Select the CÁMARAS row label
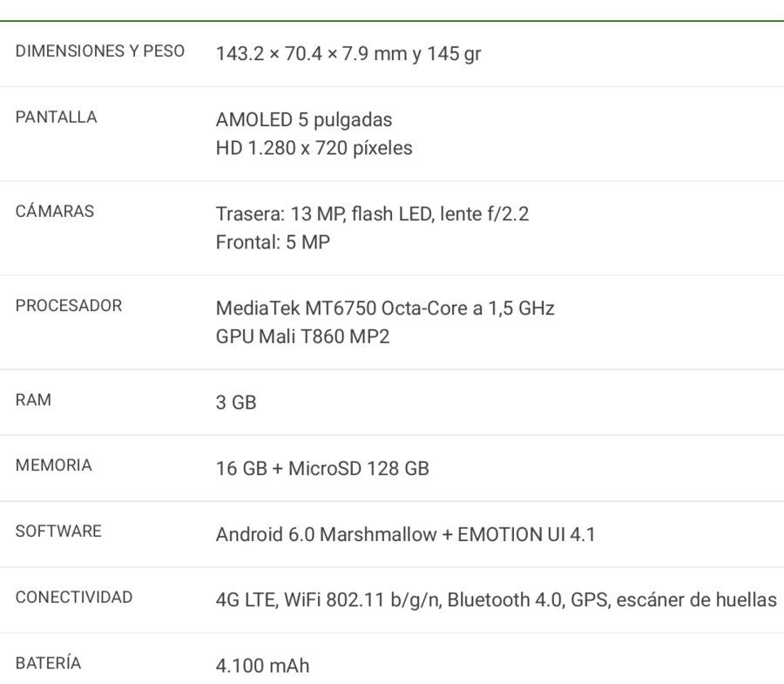Image resolution: width=784 pixels, height=684 pixels. point(55,211)
